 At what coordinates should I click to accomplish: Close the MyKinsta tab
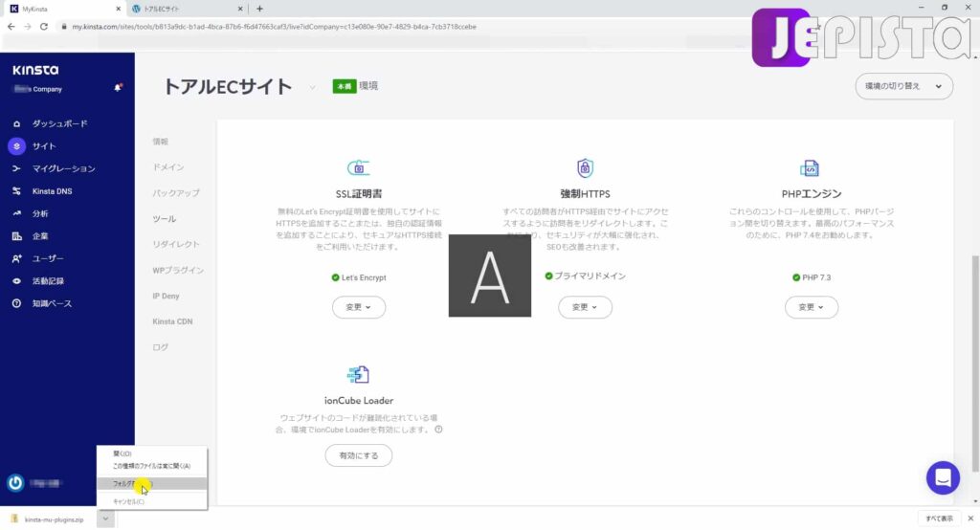click(118, 9)
